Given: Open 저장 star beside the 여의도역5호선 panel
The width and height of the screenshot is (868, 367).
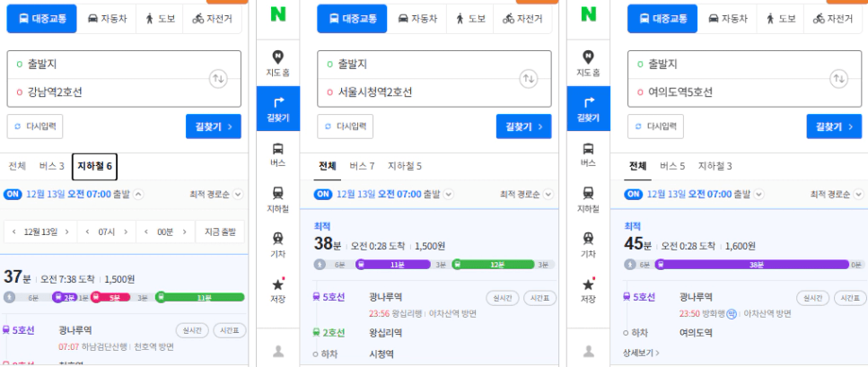Looking at the screenshot, I should point(588,290).
